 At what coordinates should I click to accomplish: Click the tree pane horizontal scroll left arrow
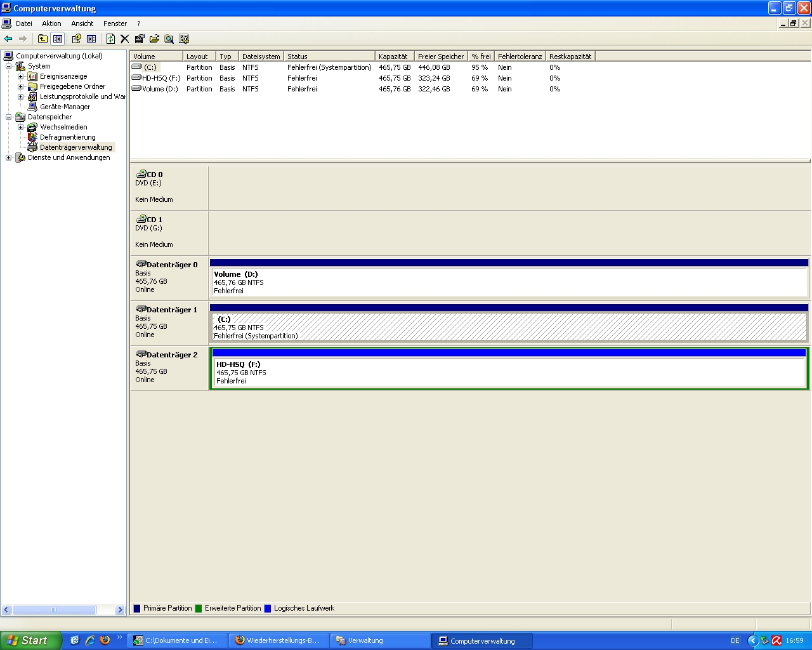click(x=6, y=609)
